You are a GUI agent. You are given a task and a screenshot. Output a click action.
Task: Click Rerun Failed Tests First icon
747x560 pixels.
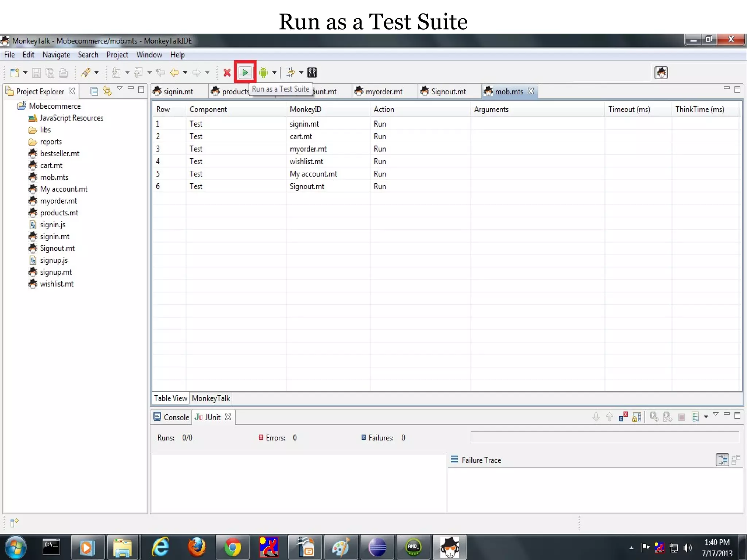pyautogui.click(x=667, y=417)
